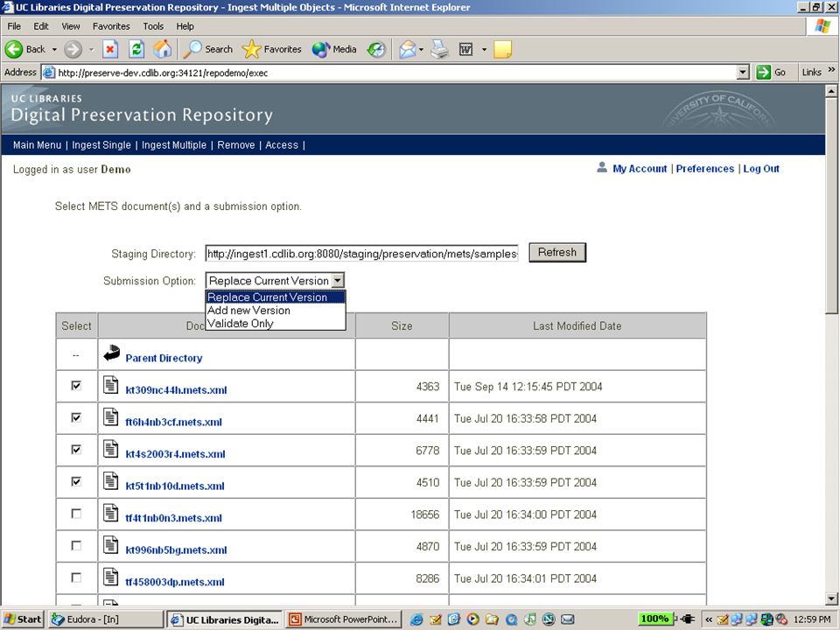Click the Parent Directory arrow icon
Image resolution: width=840 pixels, height=630 pixels.
pos(111,353)
